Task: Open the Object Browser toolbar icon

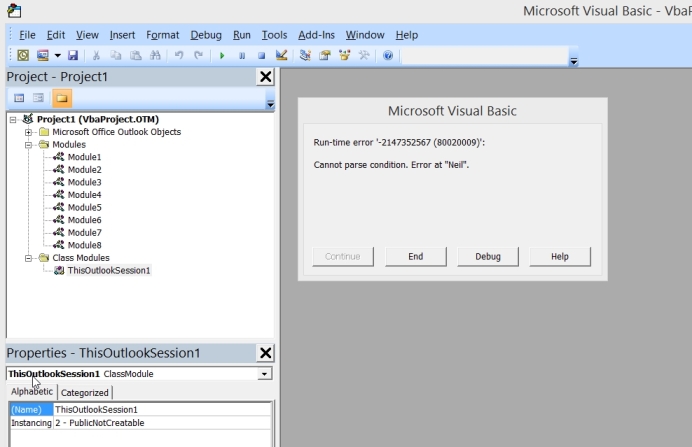Action: coord(344,55)
